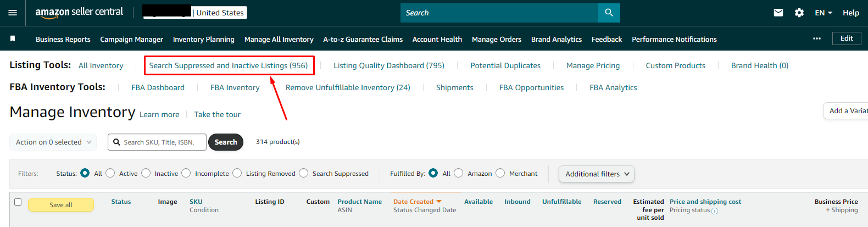Screen dimensions: 868x227
Task: Open the Brand Analytics menu item
Action: click(x=556, y=39)
